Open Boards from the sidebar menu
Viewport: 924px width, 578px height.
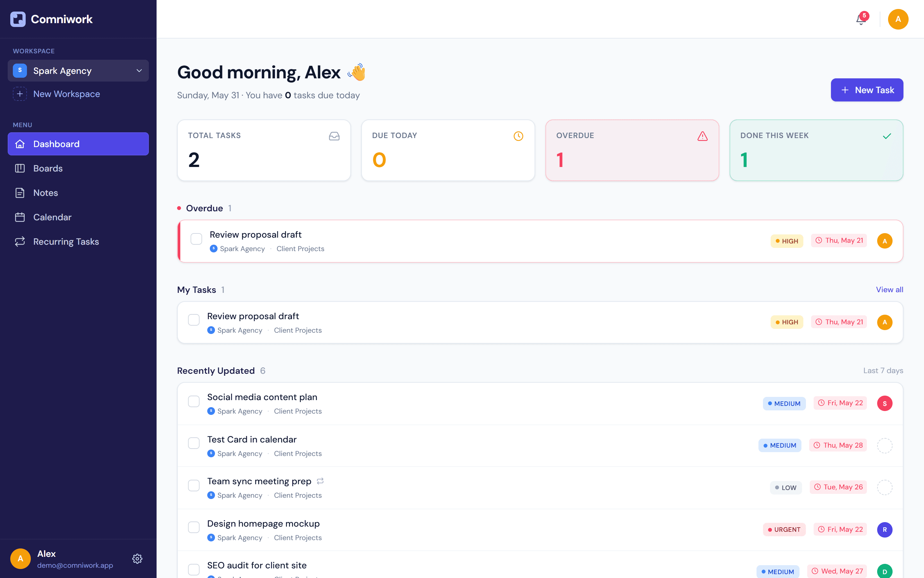click(x=78, y=168)
